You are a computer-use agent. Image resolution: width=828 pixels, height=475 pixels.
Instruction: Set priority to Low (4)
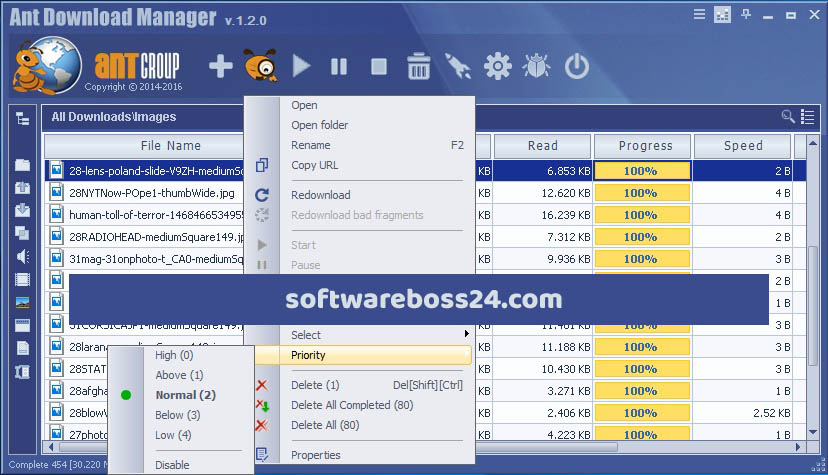(173, 435)
